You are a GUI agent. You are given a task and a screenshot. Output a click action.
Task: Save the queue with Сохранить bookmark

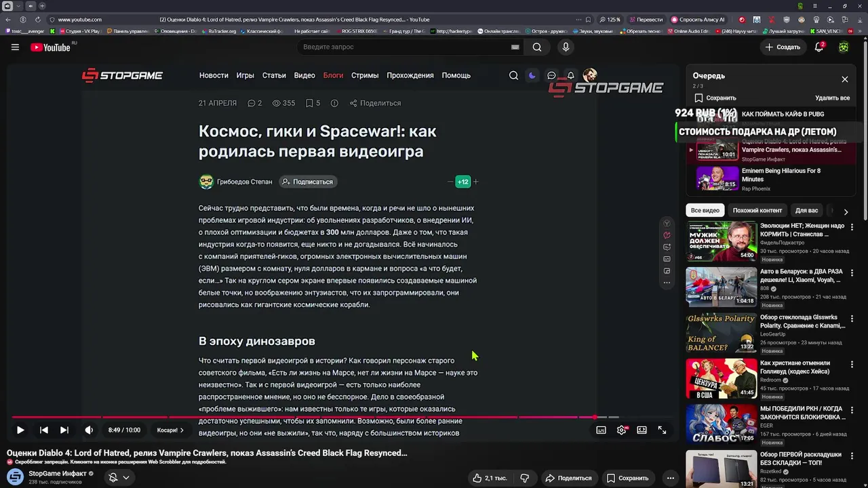tap(715, 98)
